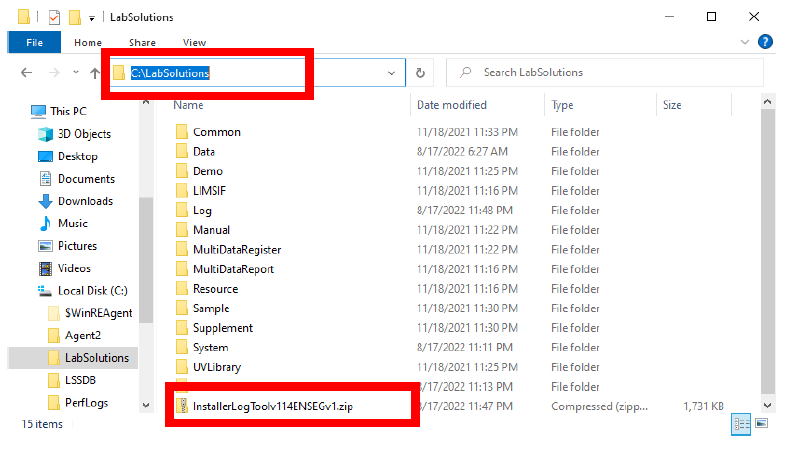Switch to Details view layout
Image resolution: width=785 pixels, height=457 pixels.
click(x=741, y=424)
